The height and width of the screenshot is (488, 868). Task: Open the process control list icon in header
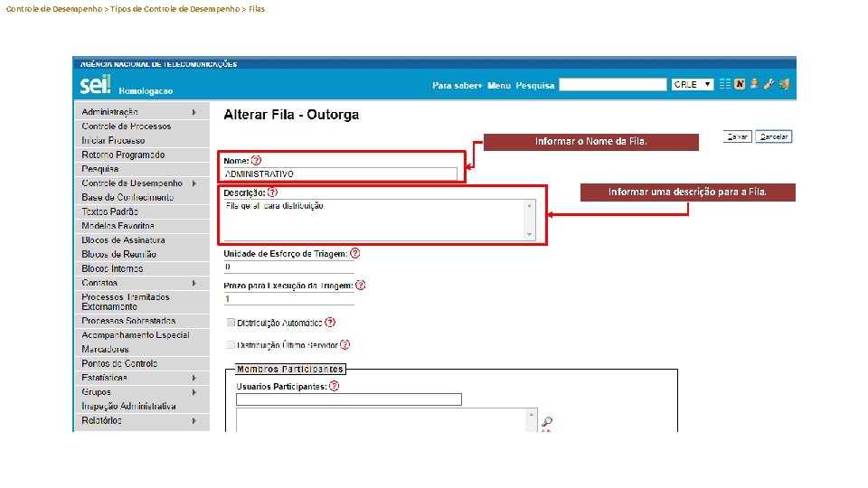(724, 84)
